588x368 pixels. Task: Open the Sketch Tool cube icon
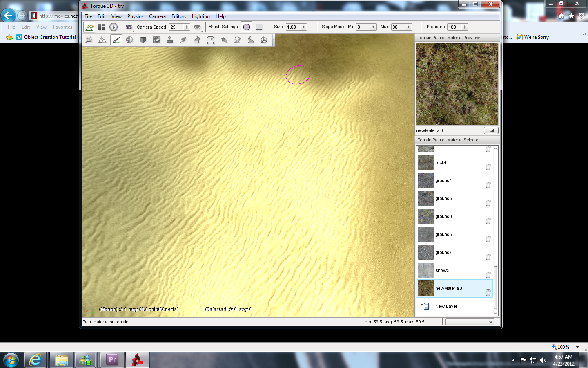143,40
